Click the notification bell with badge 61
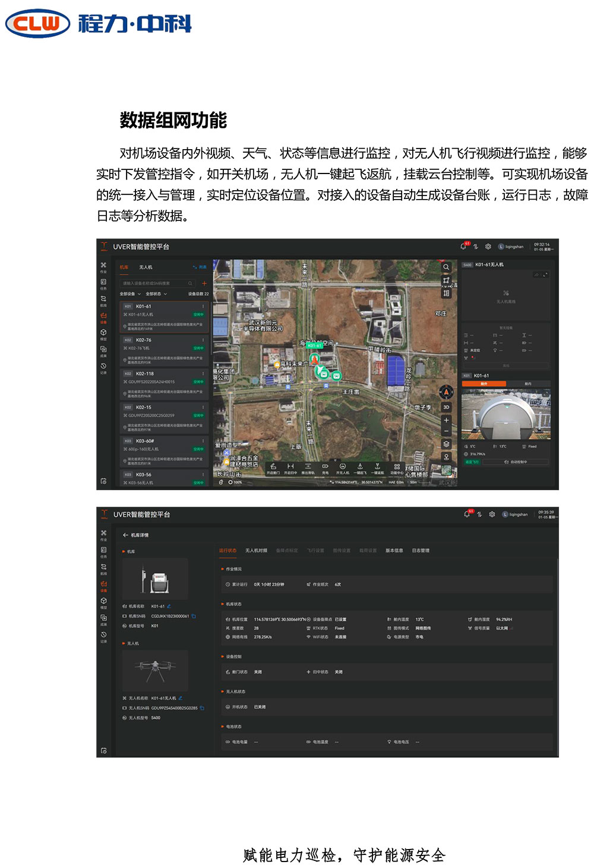 coord(463,246)
